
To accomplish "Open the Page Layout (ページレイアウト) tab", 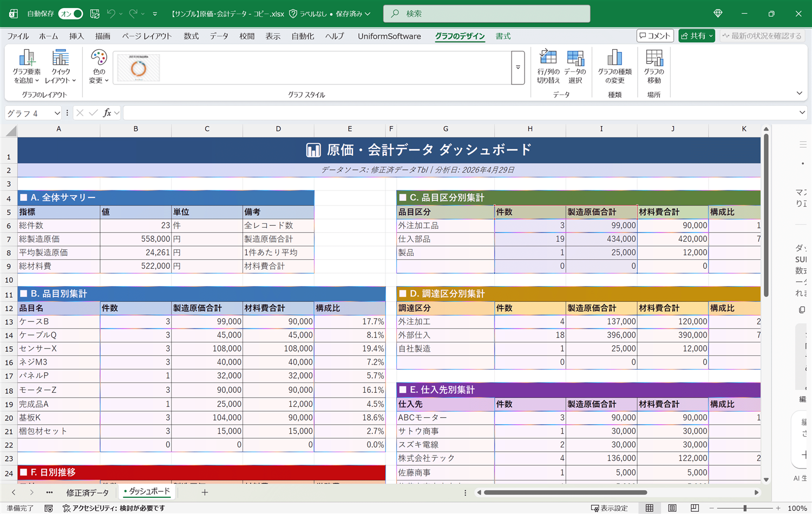I will click(147, 36).
